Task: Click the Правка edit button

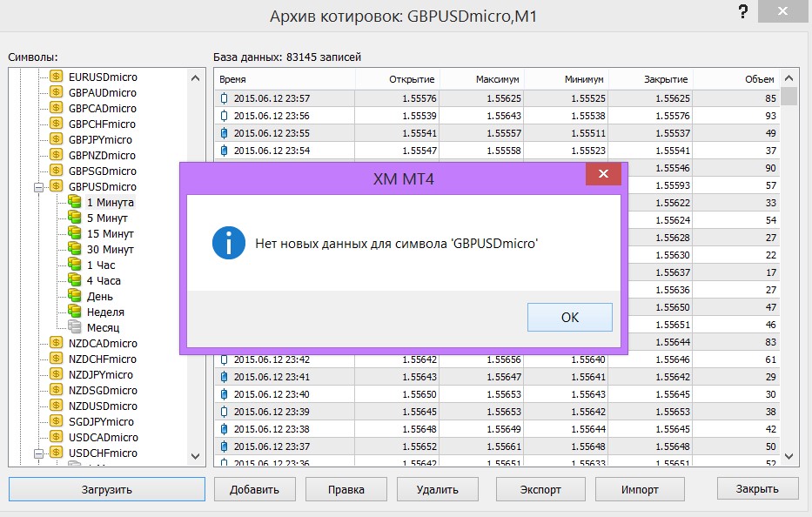Action: (346, 489)
